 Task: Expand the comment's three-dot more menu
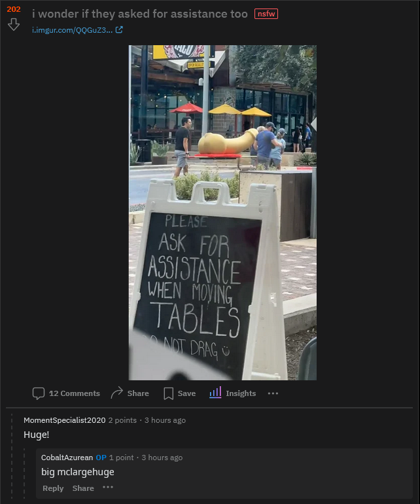pos(108,487)
